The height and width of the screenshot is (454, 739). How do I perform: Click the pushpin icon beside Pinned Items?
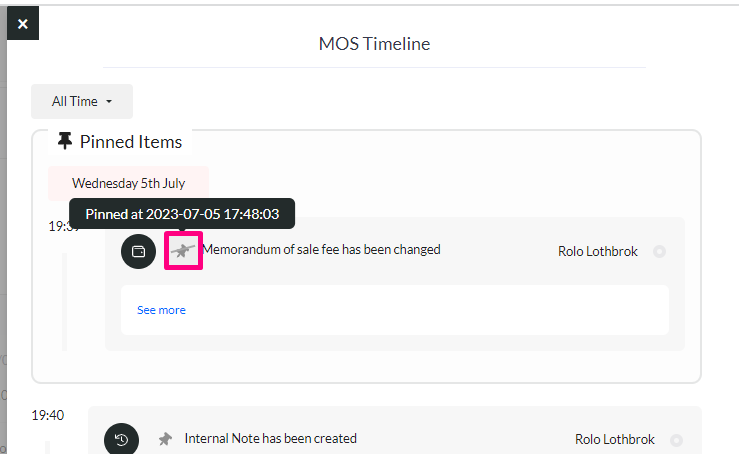[x=65, y=141]
